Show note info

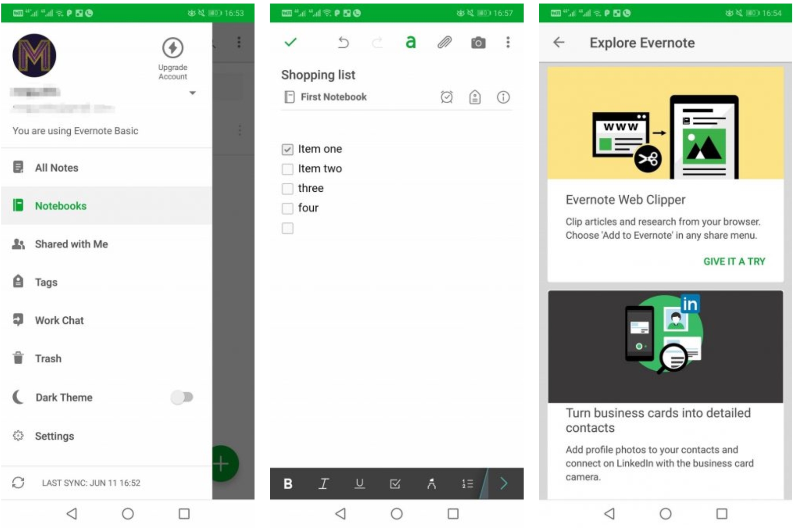click(x=503, y=97)
